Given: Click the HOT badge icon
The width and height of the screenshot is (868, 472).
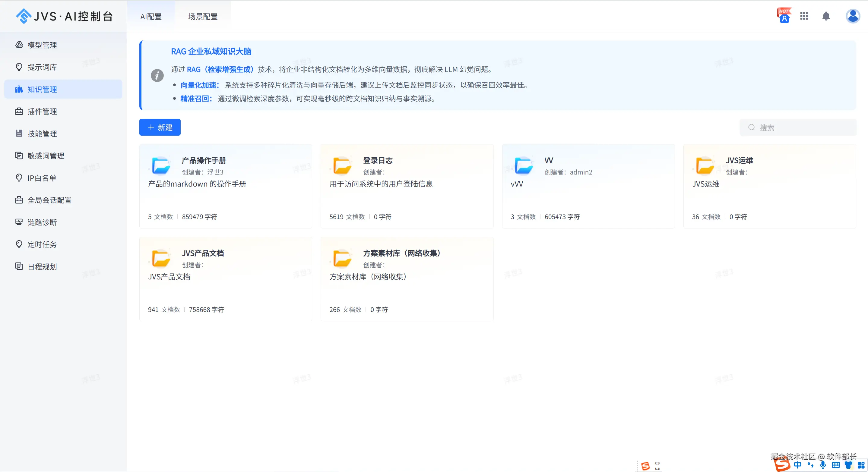Looking at the screenshot, I should (784, 15).
